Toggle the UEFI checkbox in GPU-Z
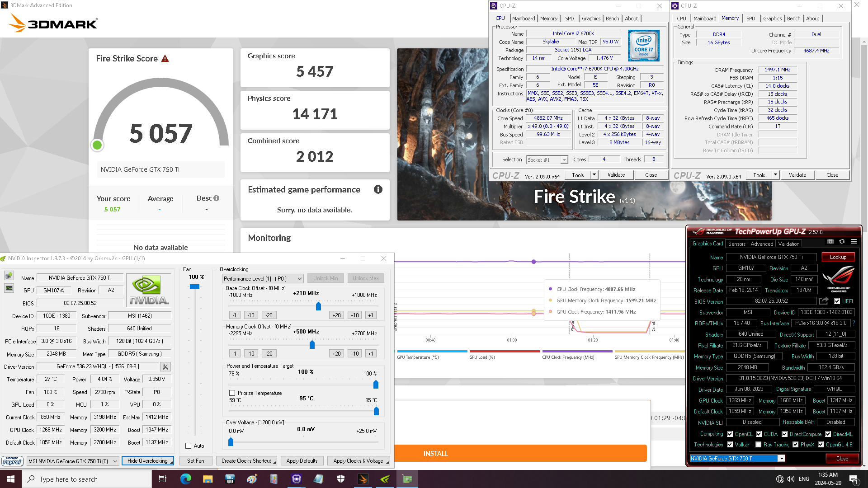Image resolution: width=868 pixels, height=488 pixels. (837, 301)
